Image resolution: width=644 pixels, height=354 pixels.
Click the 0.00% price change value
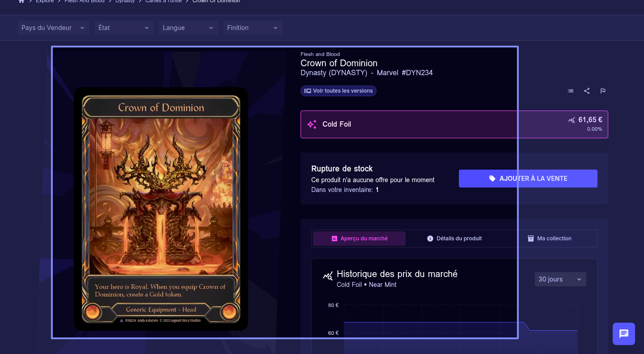(x=595, y=129)
